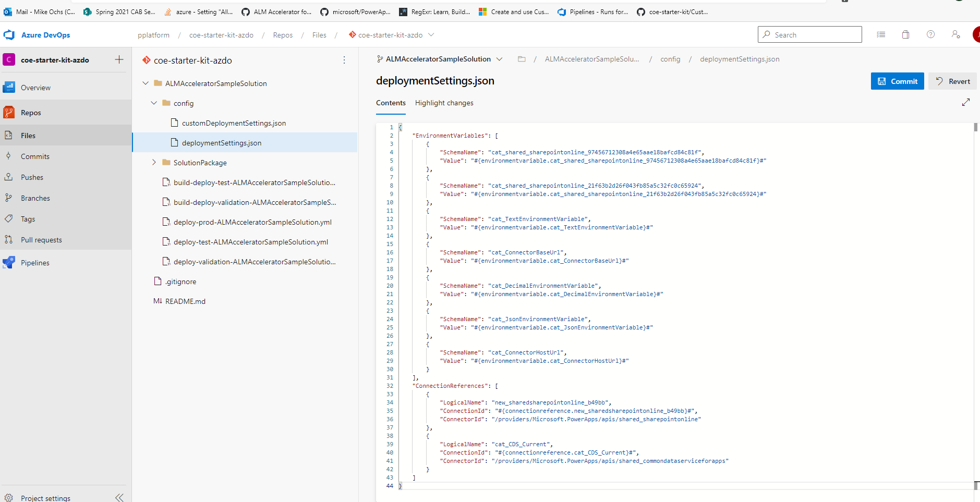Collapse the config folder

point(154,103)
